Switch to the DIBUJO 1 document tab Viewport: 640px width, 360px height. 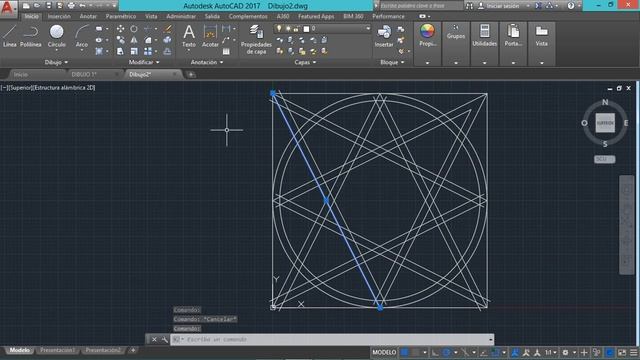(84, 75)
